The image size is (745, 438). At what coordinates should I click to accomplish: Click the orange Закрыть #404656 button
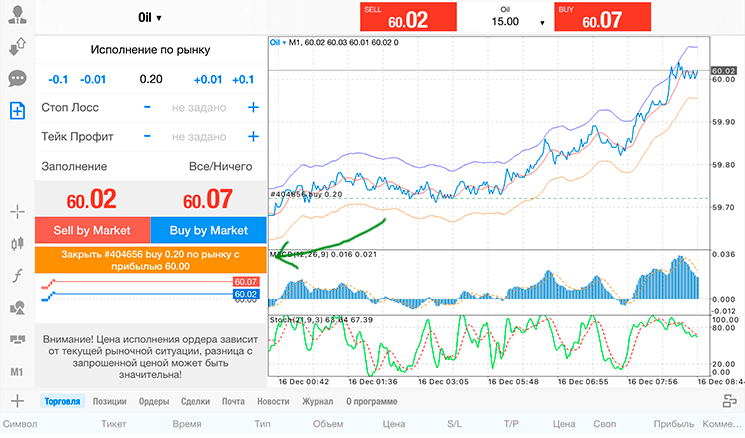tap(151, 260)
